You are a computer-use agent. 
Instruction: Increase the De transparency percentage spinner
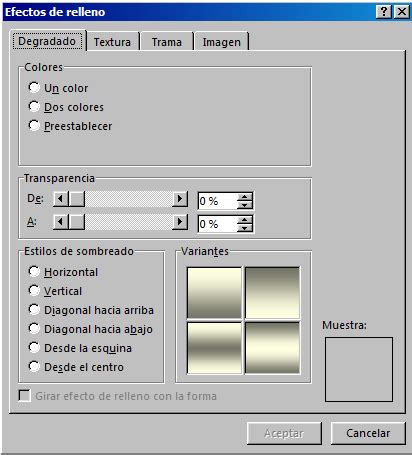coord(245,197)
